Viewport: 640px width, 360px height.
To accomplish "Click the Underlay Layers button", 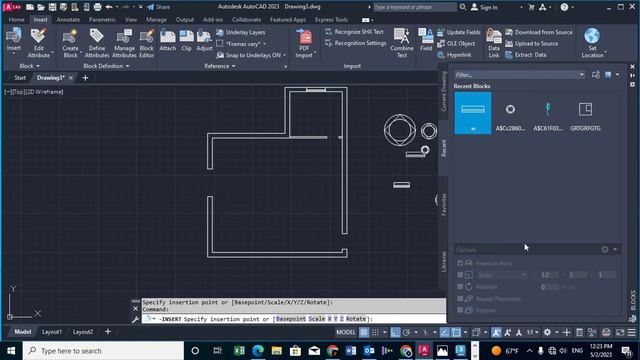I will point(241,32).
